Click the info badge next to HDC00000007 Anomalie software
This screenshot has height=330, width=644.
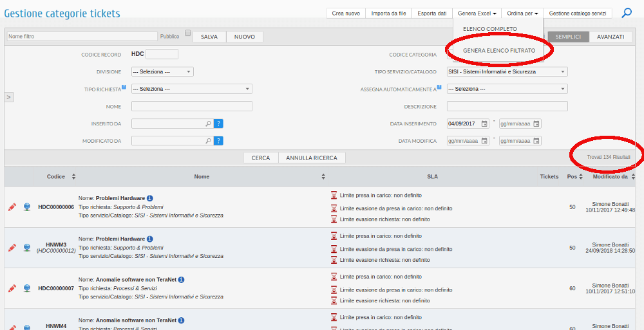181,280
